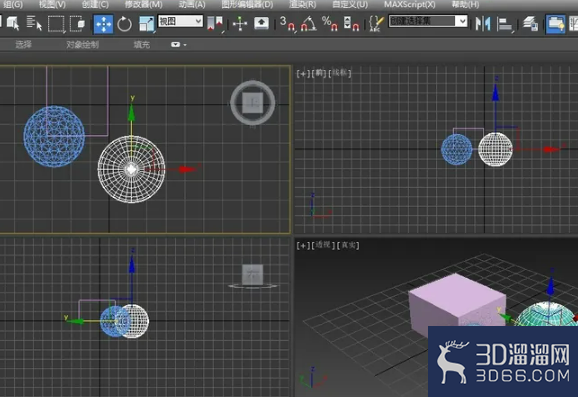Open the [前] view label menu

[x=319, y=73]
